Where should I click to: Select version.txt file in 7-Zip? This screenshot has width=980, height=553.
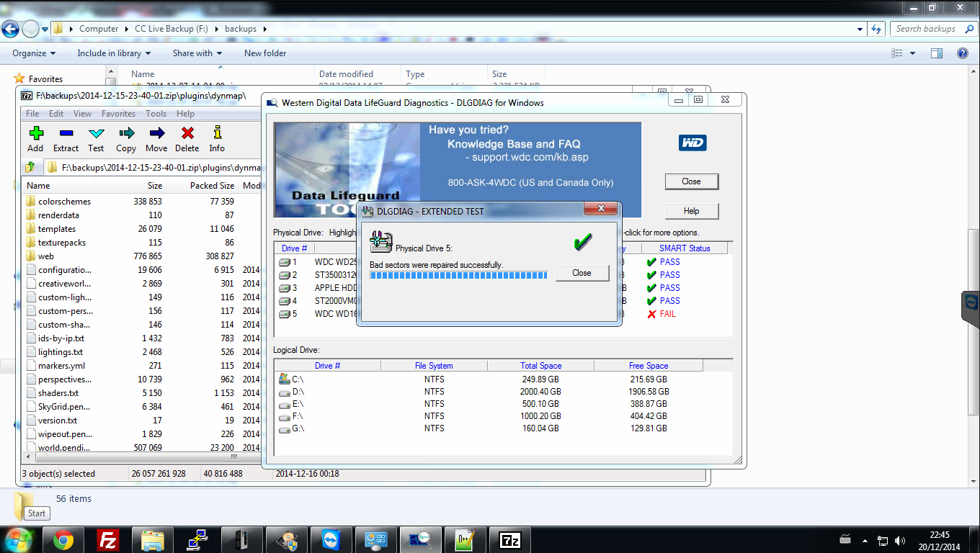coord(58,421)
